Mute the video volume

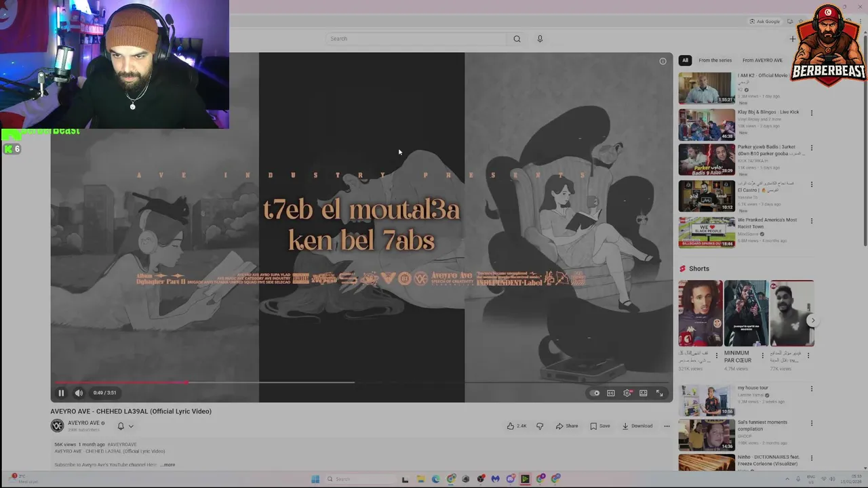click(79, 393)
